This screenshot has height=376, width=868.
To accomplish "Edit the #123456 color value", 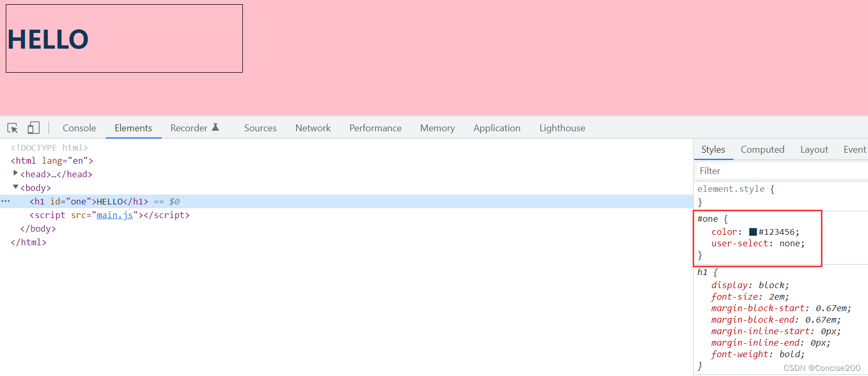I will coord(777,232).
